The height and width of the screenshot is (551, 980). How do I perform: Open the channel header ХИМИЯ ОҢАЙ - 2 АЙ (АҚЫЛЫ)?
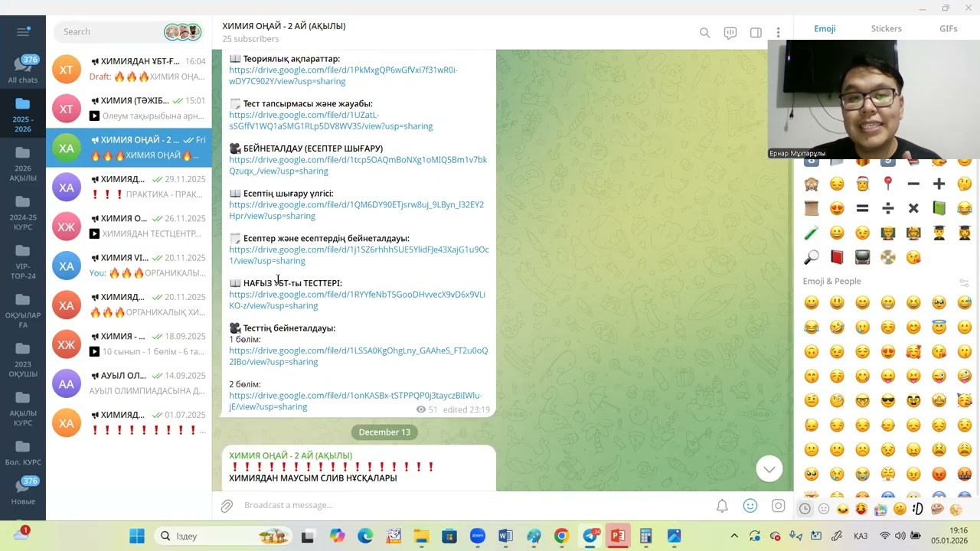pos(284,26)
